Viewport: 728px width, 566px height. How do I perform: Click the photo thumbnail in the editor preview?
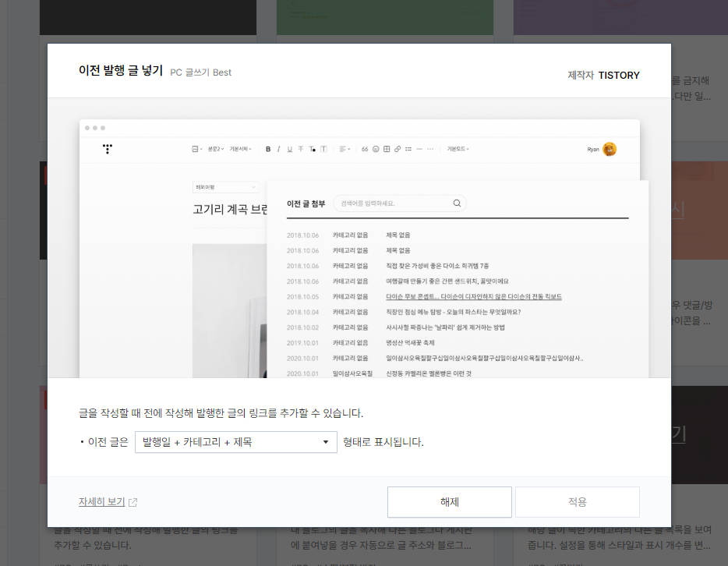[230, 310]
